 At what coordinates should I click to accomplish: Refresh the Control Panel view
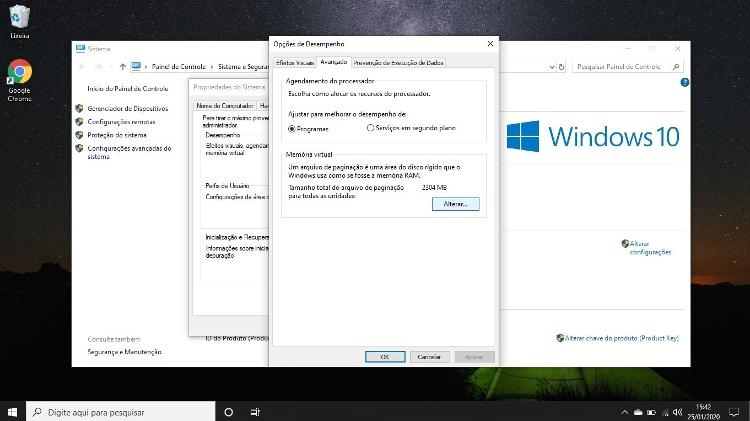tap(562, 67)
